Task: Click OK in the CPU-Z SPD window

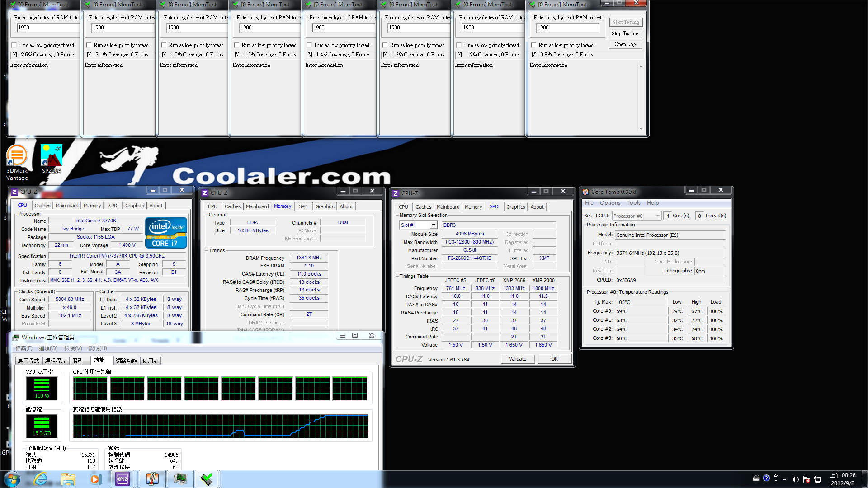Action: point(554,359)
